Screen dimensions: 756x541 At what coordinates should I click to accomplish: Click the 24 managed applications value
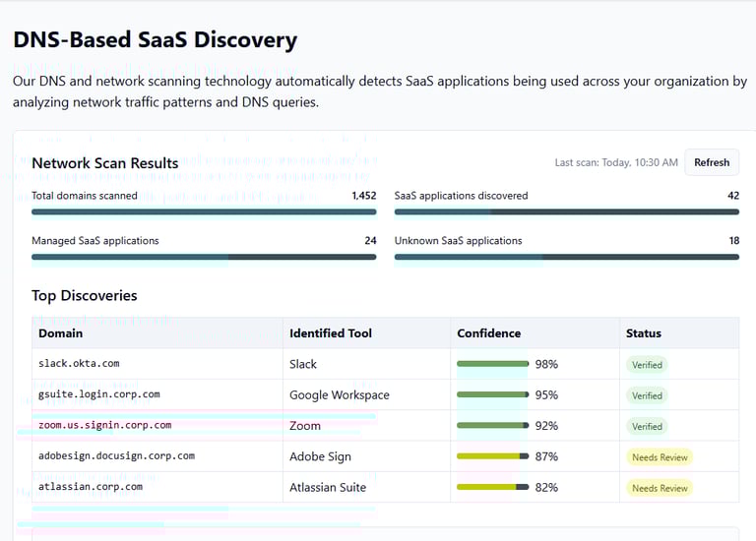point(370,240)
